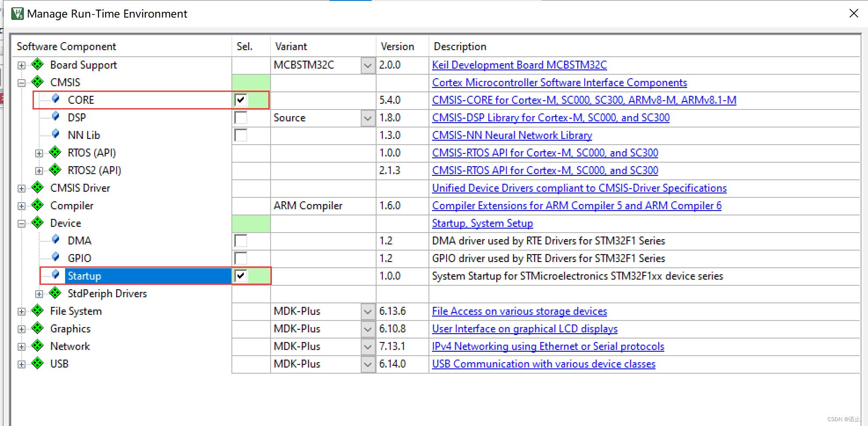Click the Graphics green diamond icon
868x426 pixels.
pos(38,328)
